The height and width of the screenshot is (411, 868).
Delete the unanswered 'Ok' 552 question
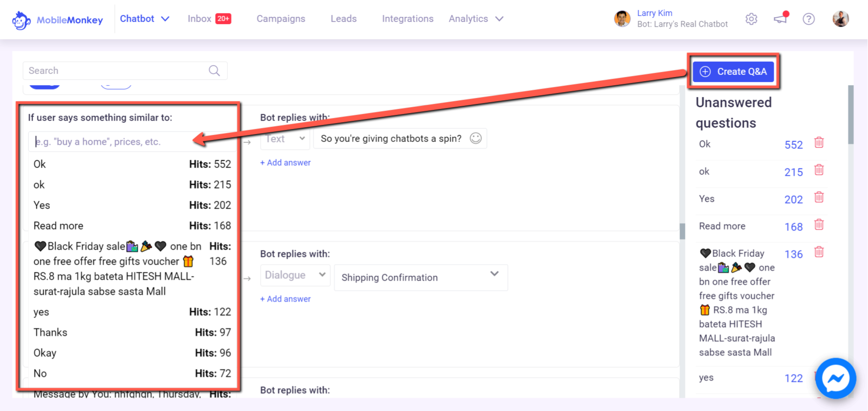coord(819,143)
